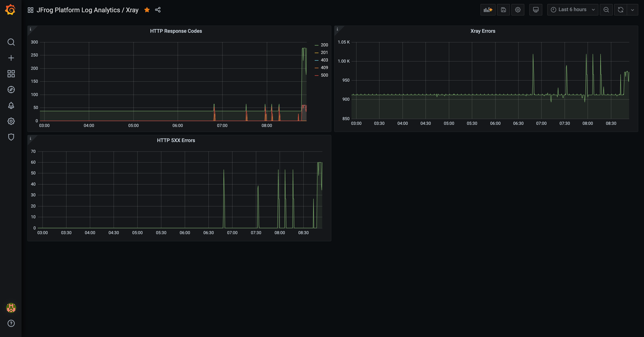Click the 300 label on HTTP Response Codes axis
The height and width of the screenshot is (337, 644).
[x=34, y=42]
